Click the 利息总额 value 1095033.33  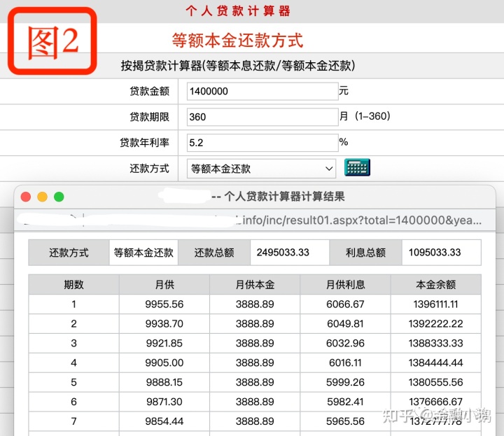pyautogui.click(x=441, y=253)
